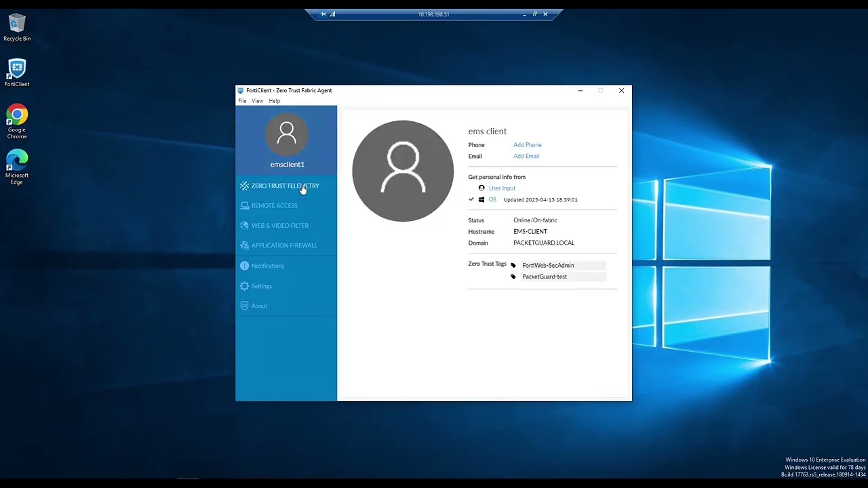Click the ems client name heading
The image size is (868, 488).
(488, 131)
